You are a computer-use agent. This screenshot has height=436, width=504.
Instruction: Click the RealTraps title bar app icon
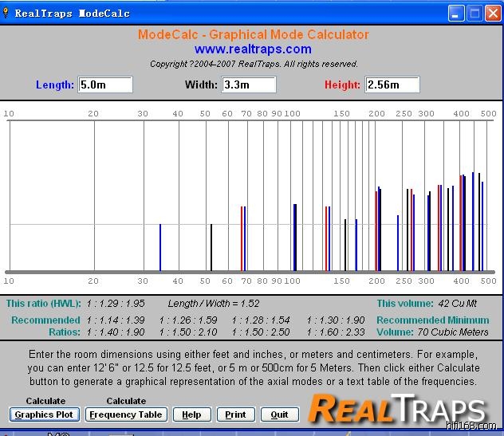point(7,14)
